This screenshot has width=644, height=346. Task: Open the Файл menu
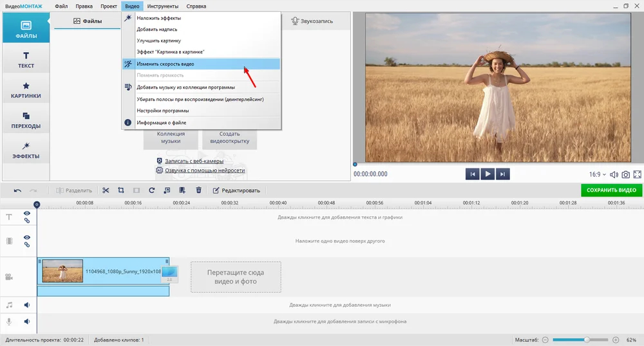click(61, 6)
